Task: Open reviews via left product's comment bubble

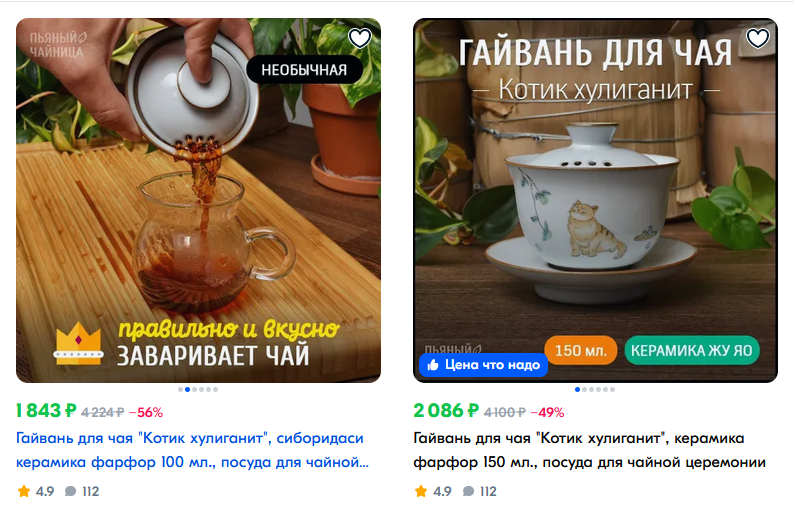Action: click(71, 491)
